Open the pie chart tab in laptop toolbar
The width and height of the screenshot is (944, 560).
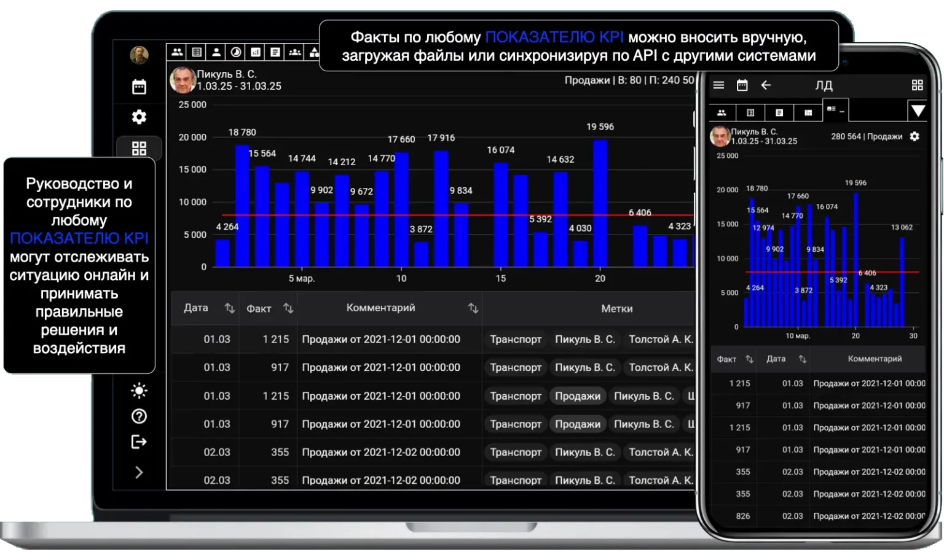pyautogui.click(x=236, y=52)
